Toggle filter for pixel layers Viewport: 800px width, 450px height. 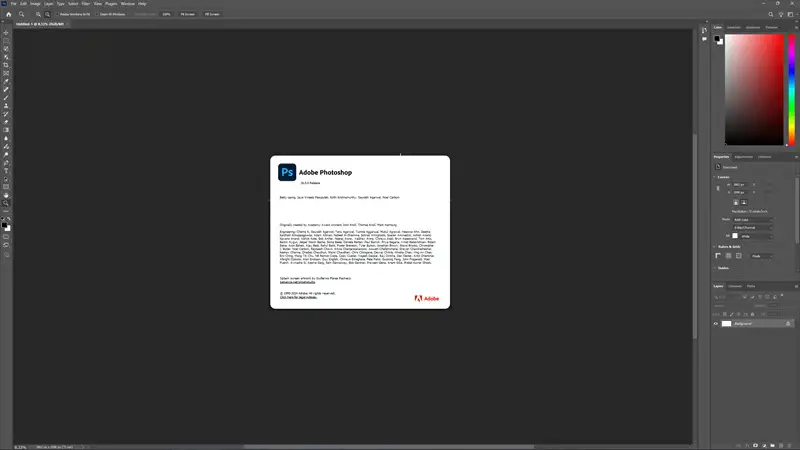click(744, 297)
